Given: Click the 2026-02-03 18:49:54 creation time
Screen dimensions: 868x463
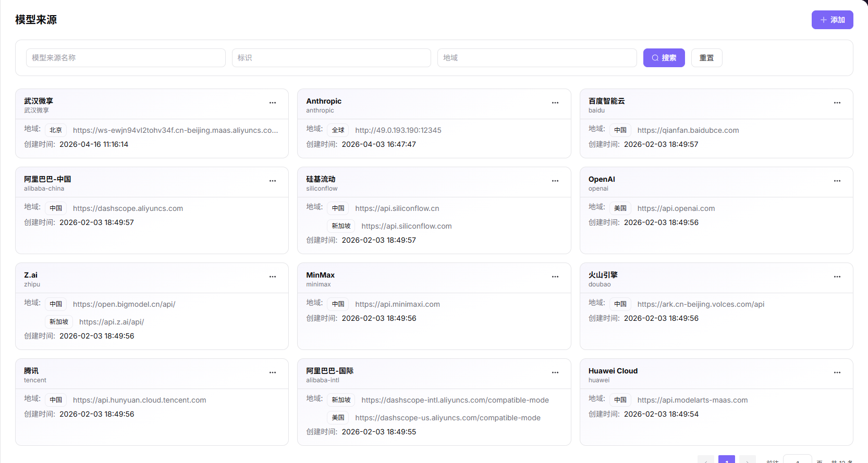Looking at the screenshot, I should pos(662,414).
